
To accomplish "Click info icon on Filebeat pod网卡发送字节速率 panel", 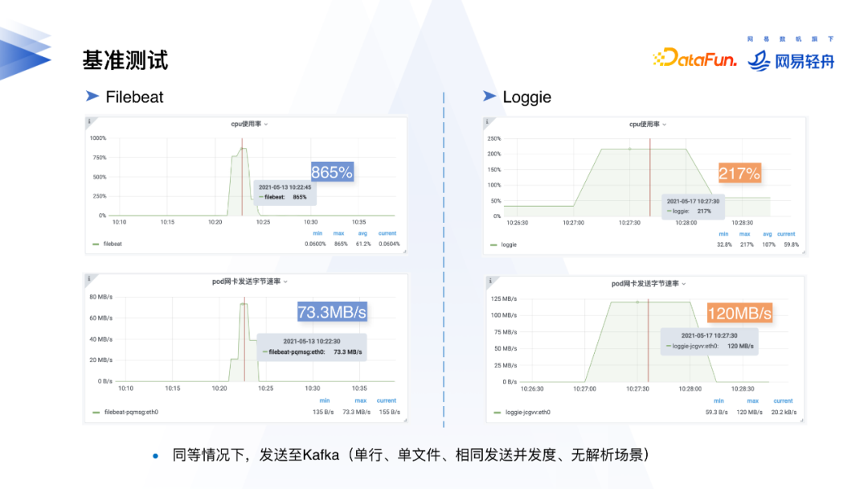I will coord(89,278).
